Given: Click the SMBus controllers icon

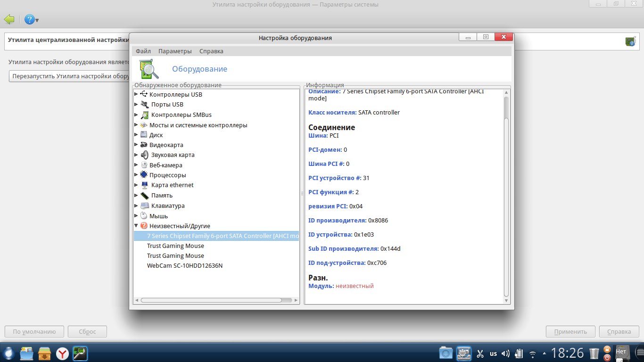Looking at the screenshot, I should tap(145, 115).
